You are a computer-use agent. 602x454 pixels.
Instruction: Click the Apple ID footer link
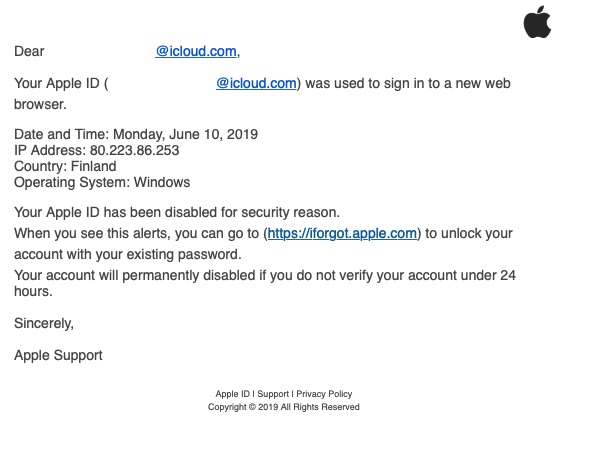232,394
